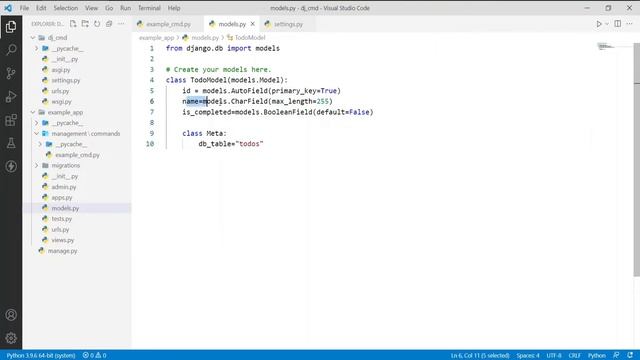
Task: Click the New File icon in Explorer
Action: (x=73, y=24)
